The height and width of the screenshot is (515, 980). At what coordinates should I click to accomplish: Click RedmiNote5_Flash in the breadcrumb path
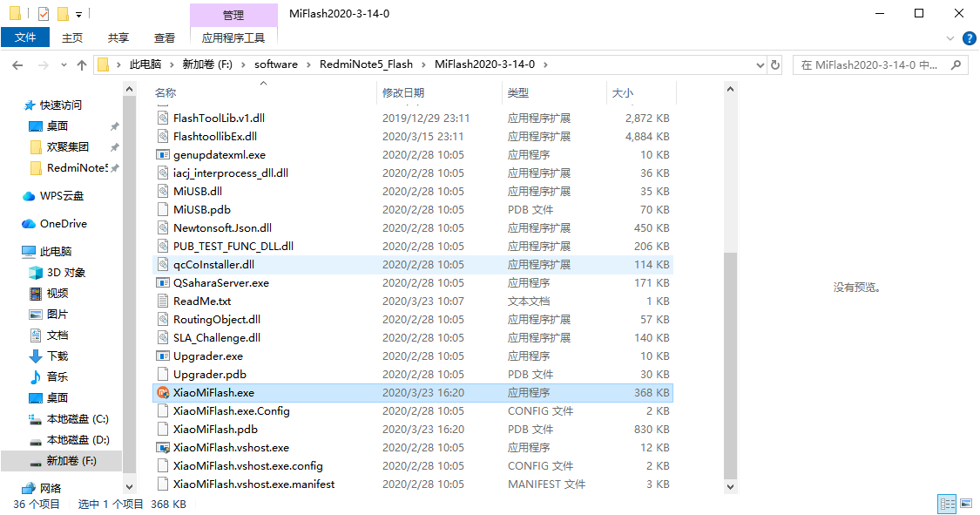366,65
